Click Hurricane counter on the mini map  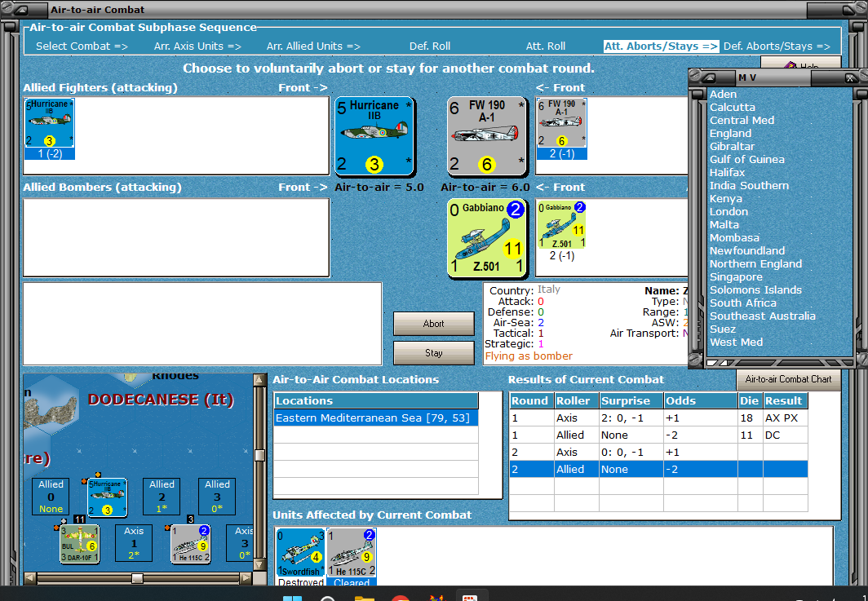coord(107,497)
